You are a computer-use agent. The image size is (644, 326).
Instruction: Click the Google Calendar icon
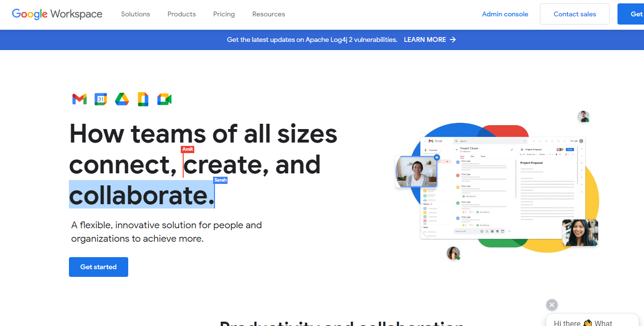pyautogui.click(x=101, y=99)
